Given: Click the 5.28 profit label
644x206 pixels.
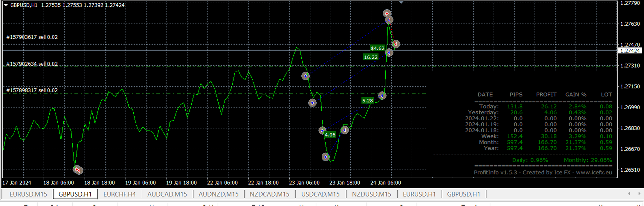Looking at the screenshot, I should tap(367, 100).
